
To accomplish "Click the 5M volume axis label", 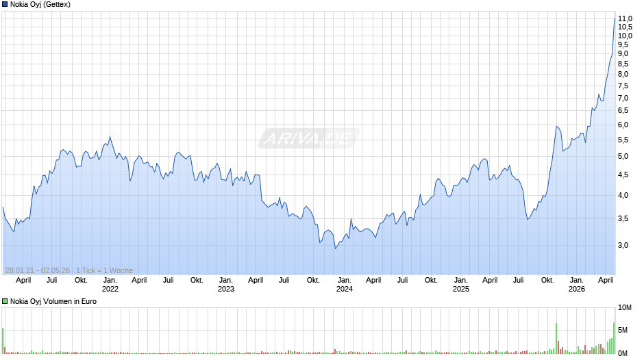I will [x=623, y=330].
